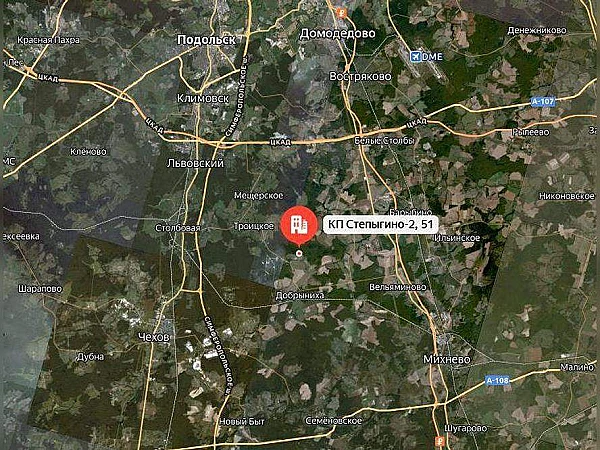Viewport: 600px width, 450px height.
Task: Click the A-108 road shield
Action: coord(497,381)
